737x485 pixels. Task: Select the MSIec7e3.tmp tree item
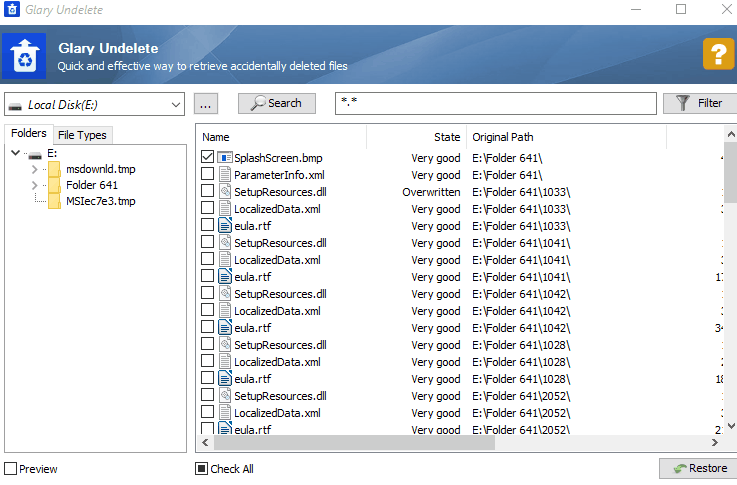click(x=101, y=201)
